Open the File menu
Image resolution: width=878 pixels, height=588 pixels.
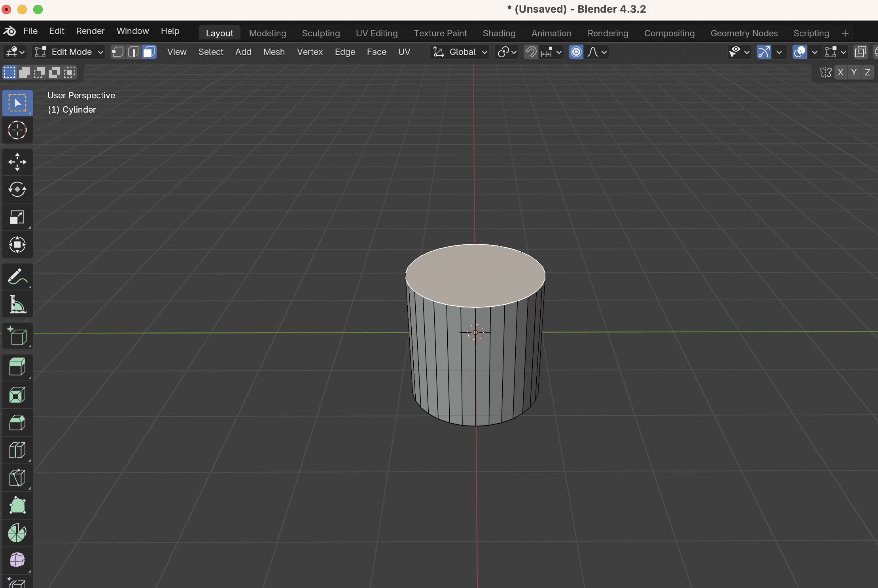(30, 31)
